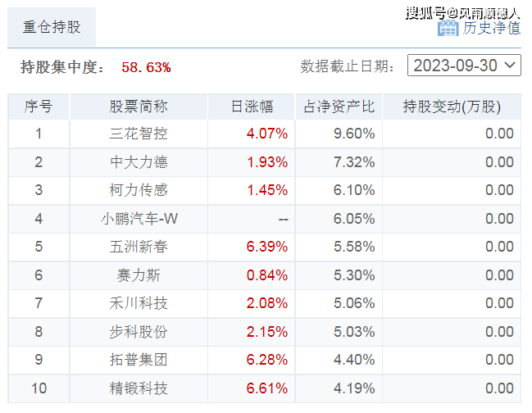Open the 历史净值 link

point(492,28)
